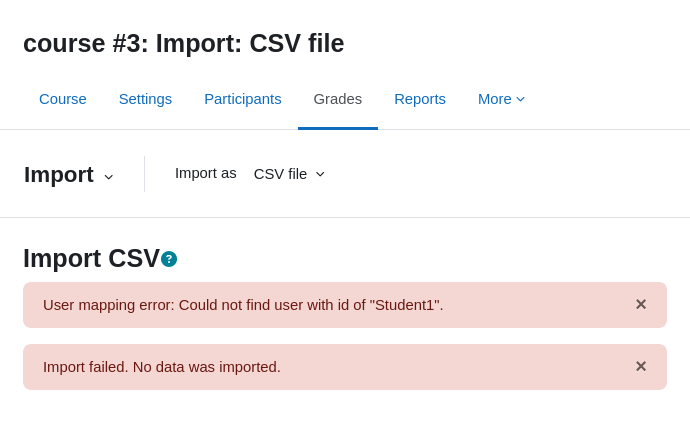This screenshot has width=690, height=445.
Task: Go to the Course tab
Action: point(62,99)
